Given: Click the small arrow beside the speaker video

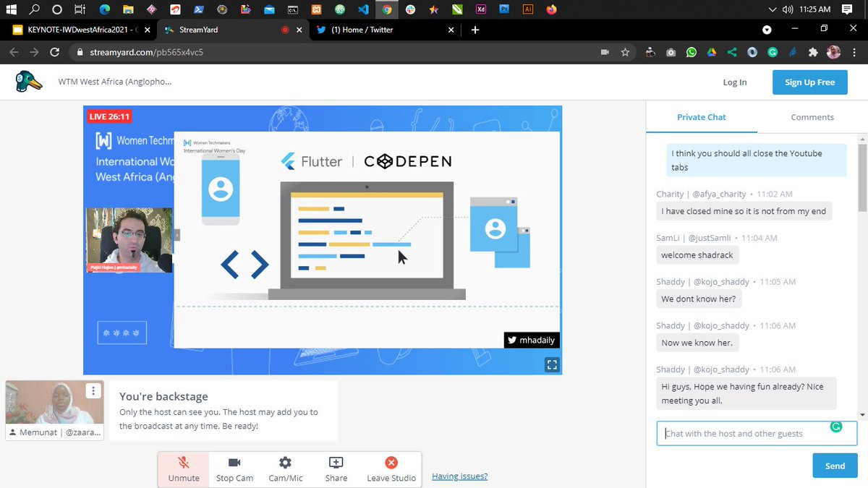Looking at the screenshot, I should click(176, 235).
